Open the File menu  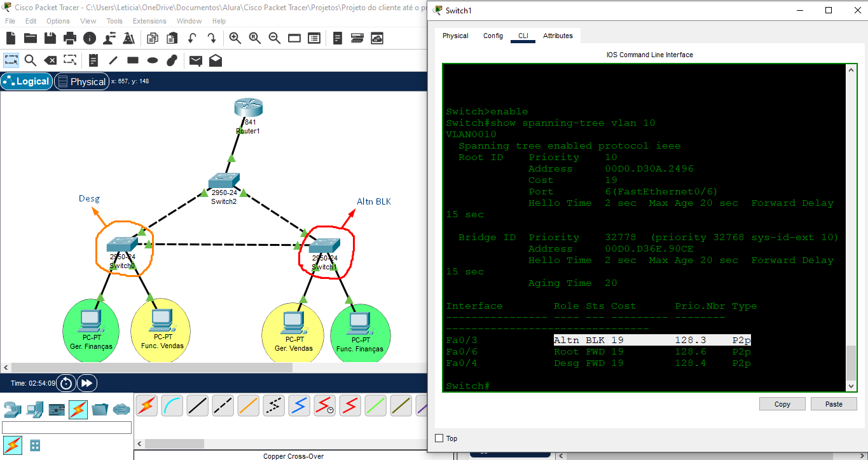[x=10, y=21]
